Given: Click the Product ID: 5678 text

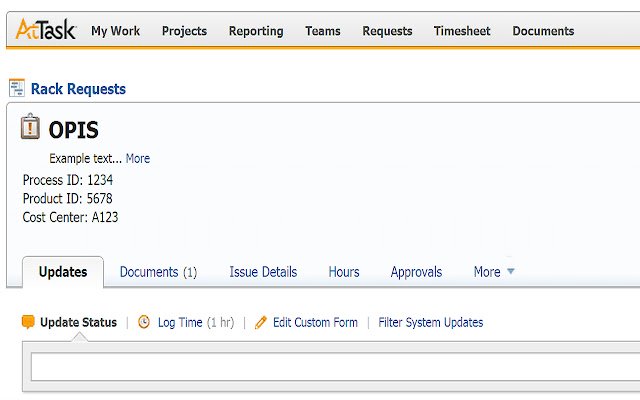Looking at the screenshot, I should point(67,199).
